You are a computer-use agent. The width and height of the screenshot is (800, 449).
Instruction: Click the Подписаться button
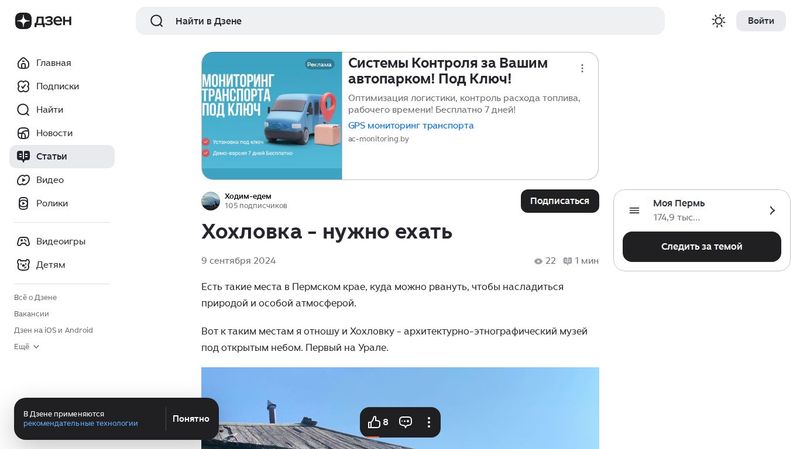pyautogui.click(x=560, y=201)
